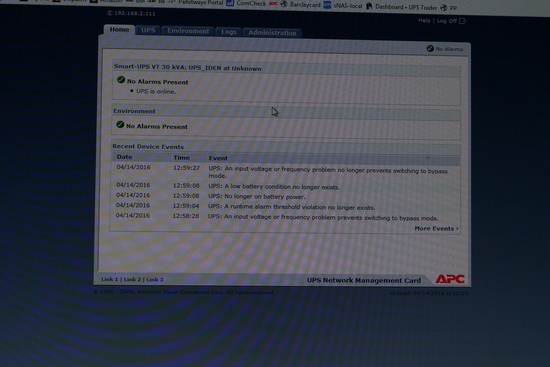Viewport: 550px width, 367px height.
Task: Click the address bar showing 192.168.2.111
Action: click(x=131, y=13)
